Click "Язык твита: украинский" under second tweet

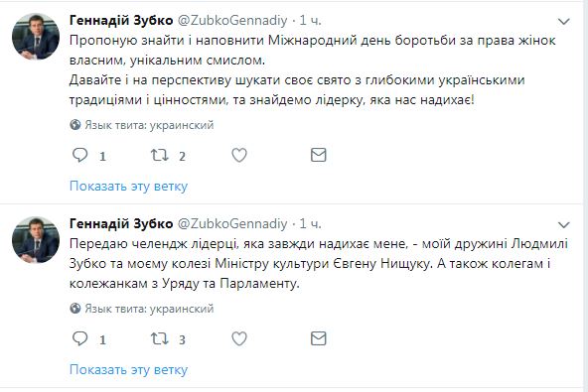click(x=149, y=309)
